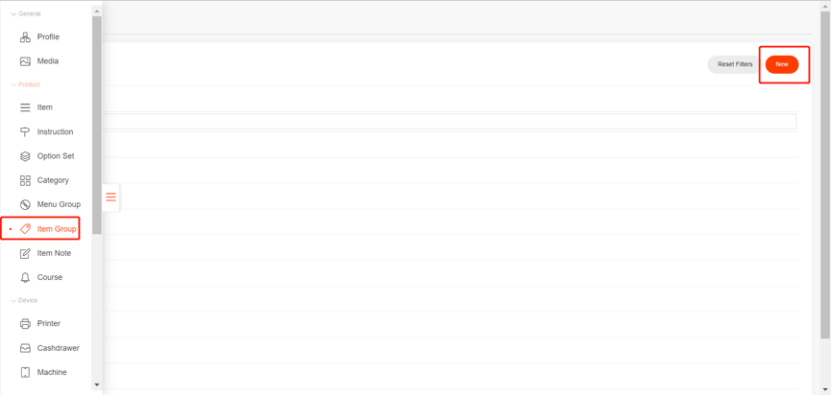This screenshot has width=831, height=396.
Task: Click the sidebar scrollbar down arrow
Action: coord(96,385)
